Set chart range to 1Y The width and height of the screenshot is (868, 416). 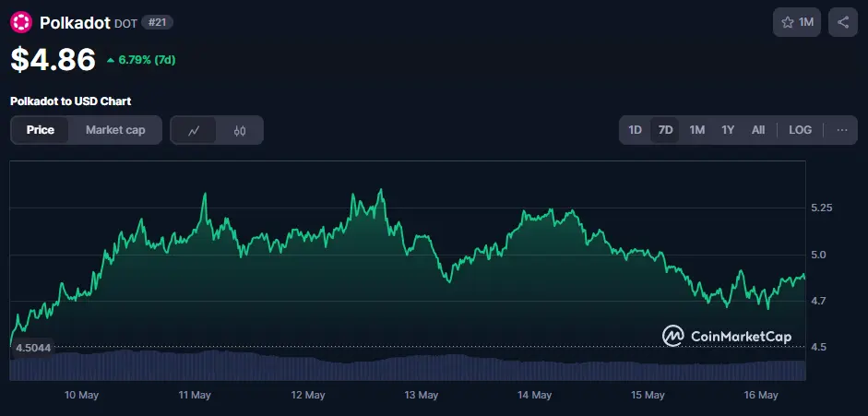pyautogui.click(x=728, y=130)
